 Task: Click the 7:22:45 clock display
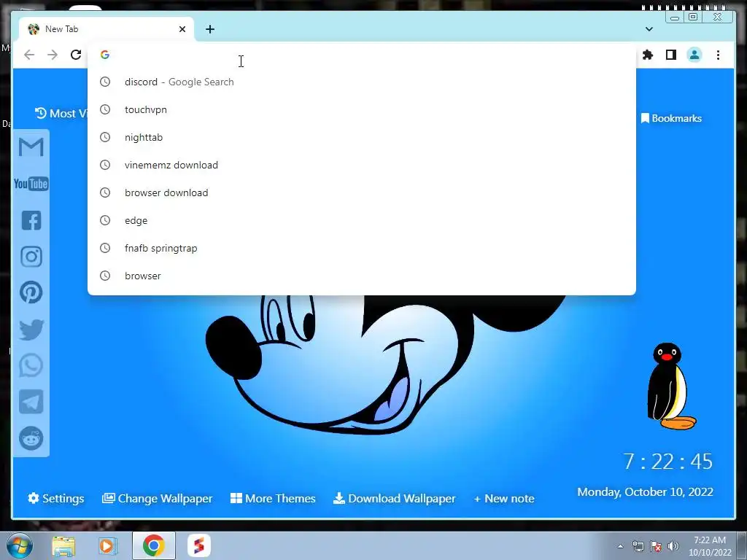pyautogui.click(x=668, y=462)
